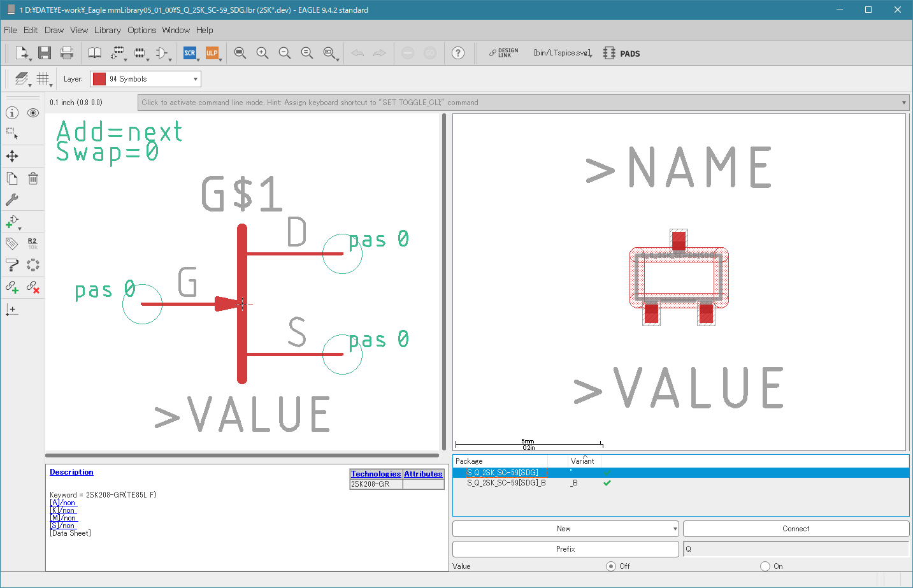Image resolution: width=913 pixels, height=588 pixels.
Task: Open the Layer dropdown showing 94 Symbols
Action: tap(145, 79)
